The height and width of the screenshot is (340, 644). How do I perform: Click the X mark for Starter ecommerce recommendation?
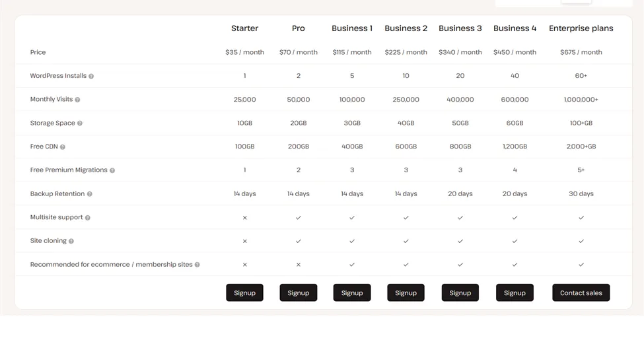tap(245, 265)
